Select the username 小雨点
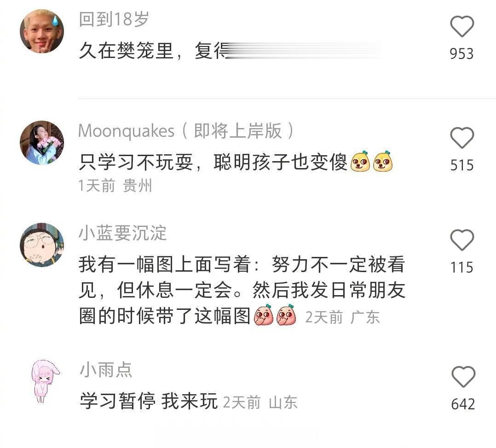 click(106, 370)
